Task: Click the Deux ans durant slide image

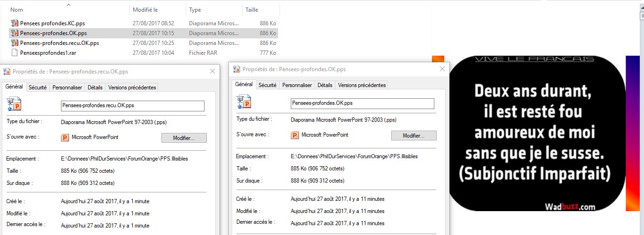Action: tap(538, 133)
